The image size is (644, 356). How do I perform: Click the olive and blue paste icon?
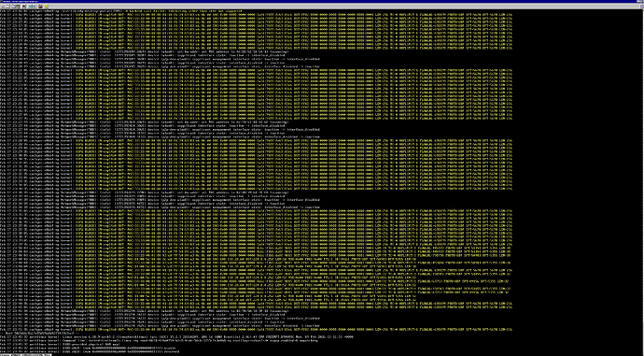[x=18, y=7]
